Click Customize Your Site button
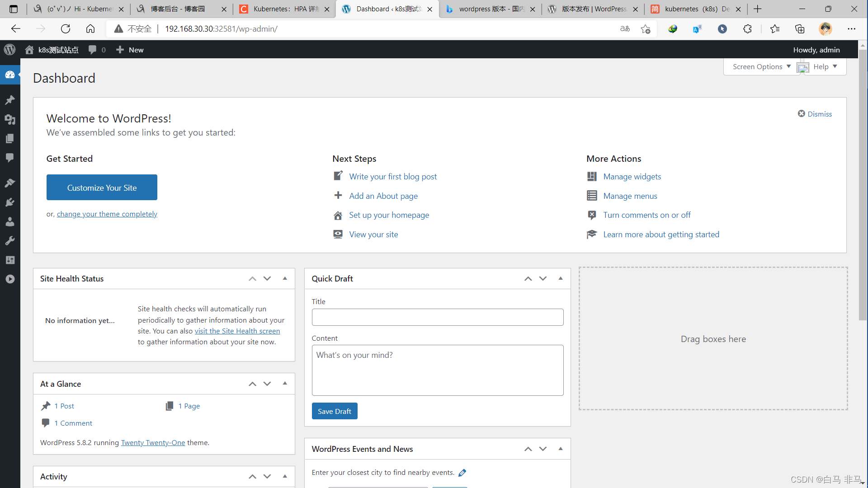The height and width of the screenshot is (488, 868). coord(102,187)
